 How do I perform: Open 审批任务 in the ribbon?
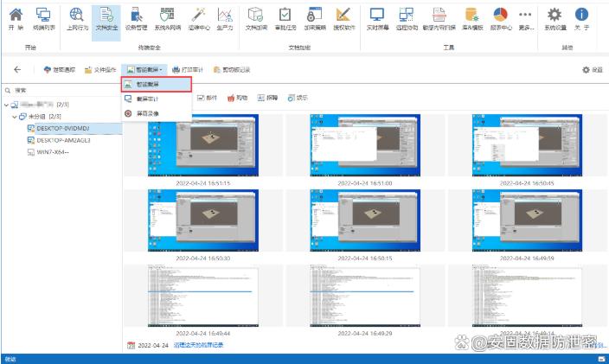coord(285,18)
